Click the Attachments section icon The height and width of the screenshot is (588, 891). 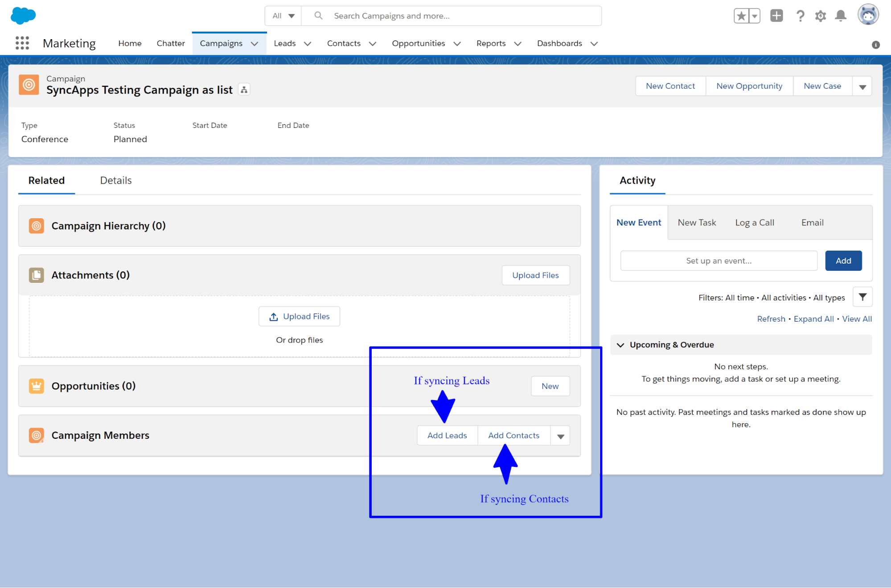click(x=37, y=275)
